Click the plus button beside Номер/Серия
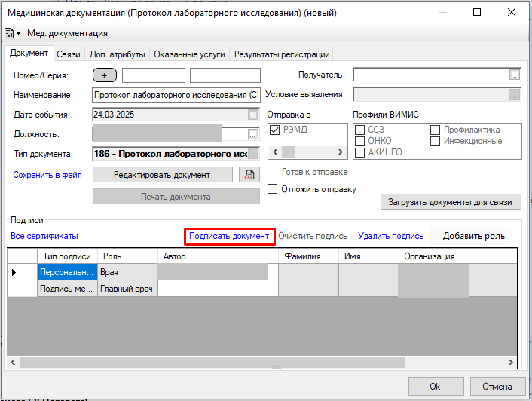This screenshot has height=401, width=532. 105,75
